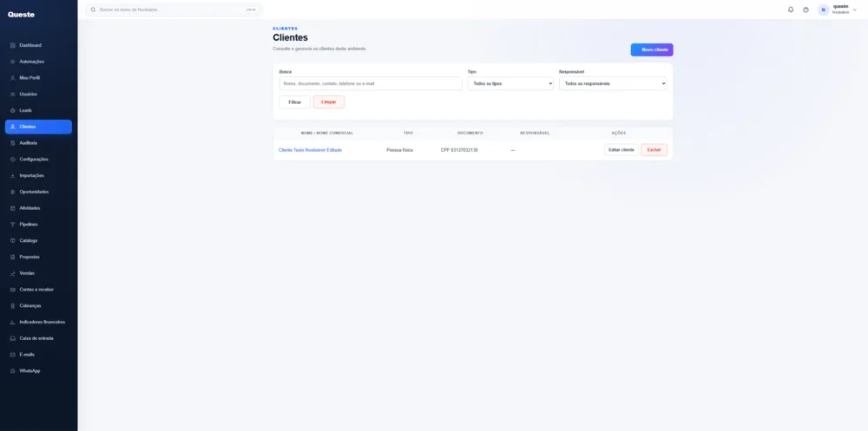Click the Contas a receber card icon
Screen dimensions: 868x431
pos(13,290)
